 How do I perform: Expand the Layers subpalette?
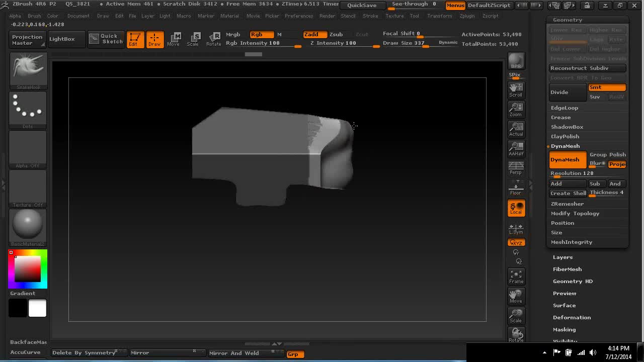pyautogui.click(x=562, y=257)
